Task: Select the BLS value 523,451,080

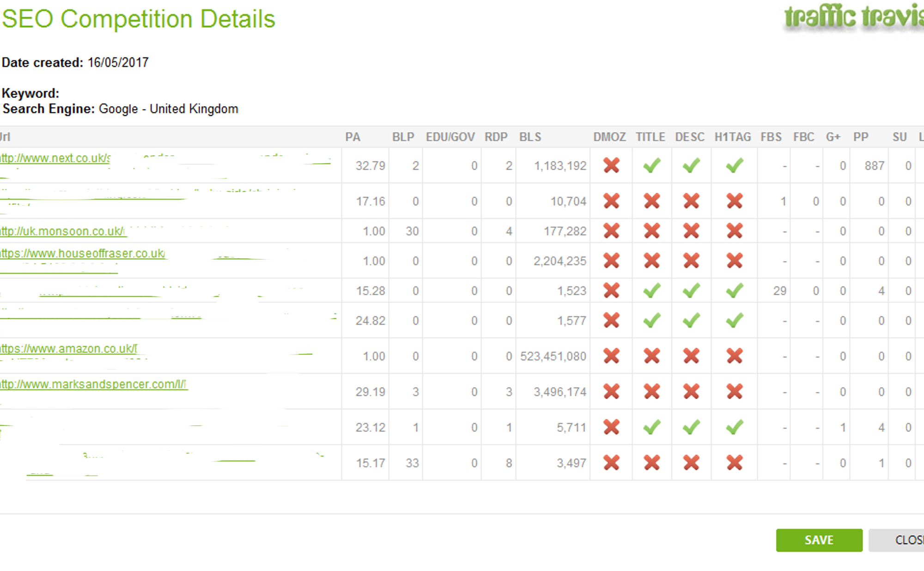Action: (x=553, y=356)
